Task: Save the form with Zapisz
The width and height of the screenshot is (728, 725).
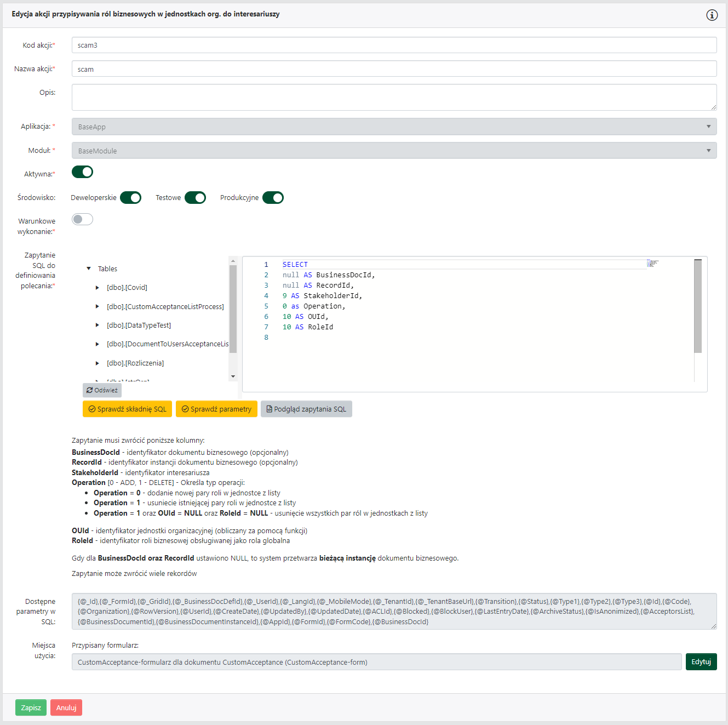Action: (x=31, y=707)
